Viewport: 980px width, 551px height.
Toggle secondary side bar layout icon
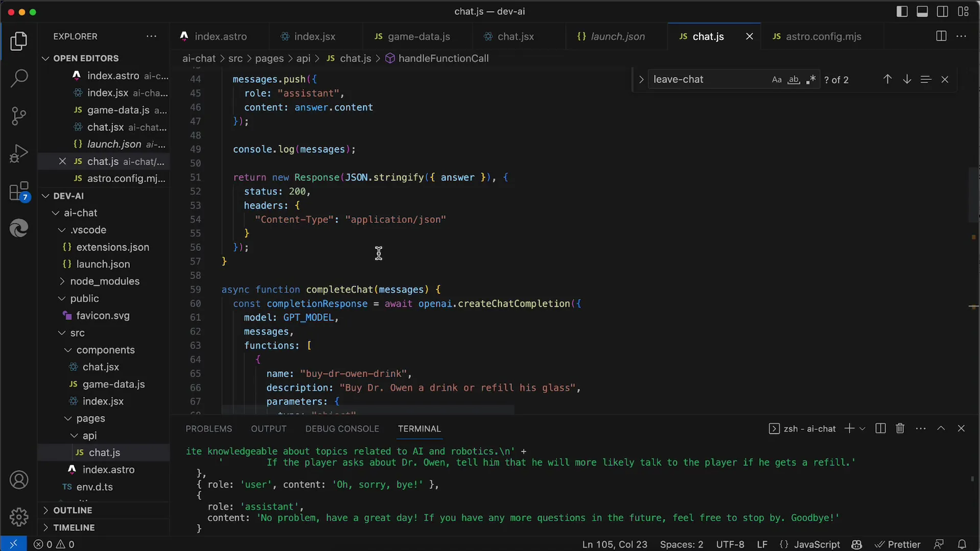[943, 11]
